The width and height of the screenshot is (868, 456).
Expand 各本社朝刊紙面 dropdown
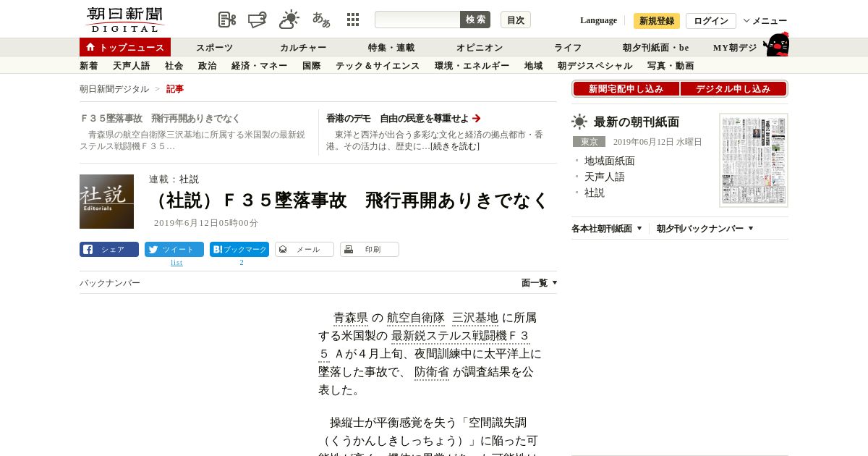click(x=607, y=229)
